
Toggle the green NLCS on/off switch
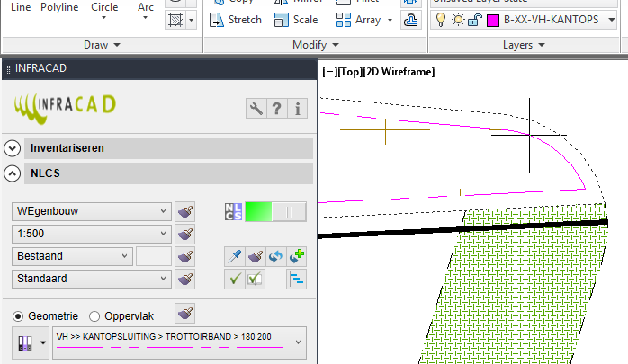click(x=275, y=211)
